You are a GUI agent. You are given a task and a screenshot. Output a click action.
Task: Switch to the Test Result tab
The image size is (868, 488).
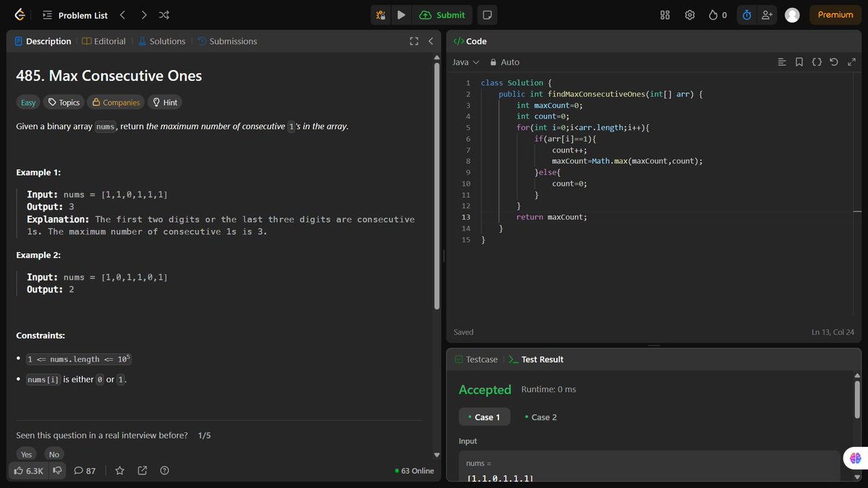coord(535,359)
